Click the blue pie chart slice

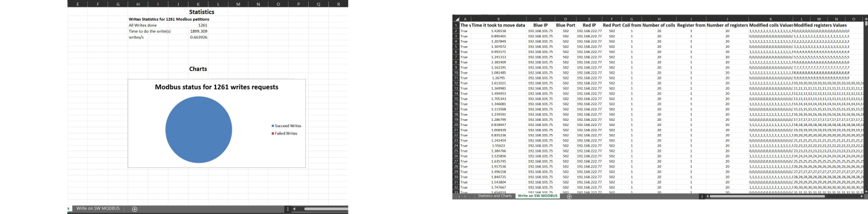point(198,130)
